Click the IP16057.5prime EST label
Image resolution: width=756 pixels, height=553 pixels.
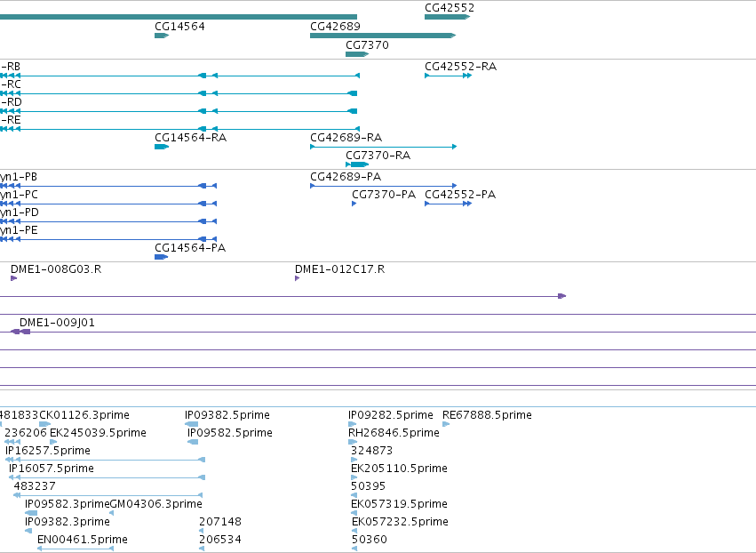click(52, 469)
